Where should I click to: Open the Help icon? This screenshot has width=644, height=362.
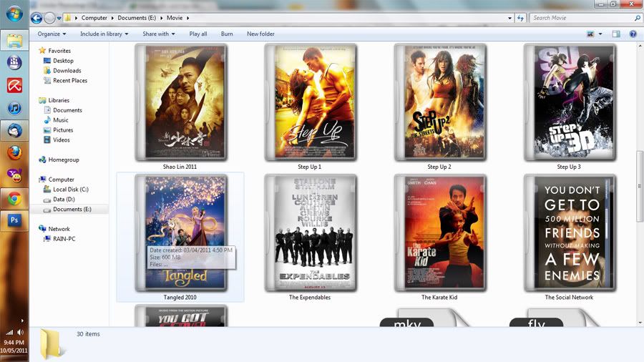pos(633,34)
